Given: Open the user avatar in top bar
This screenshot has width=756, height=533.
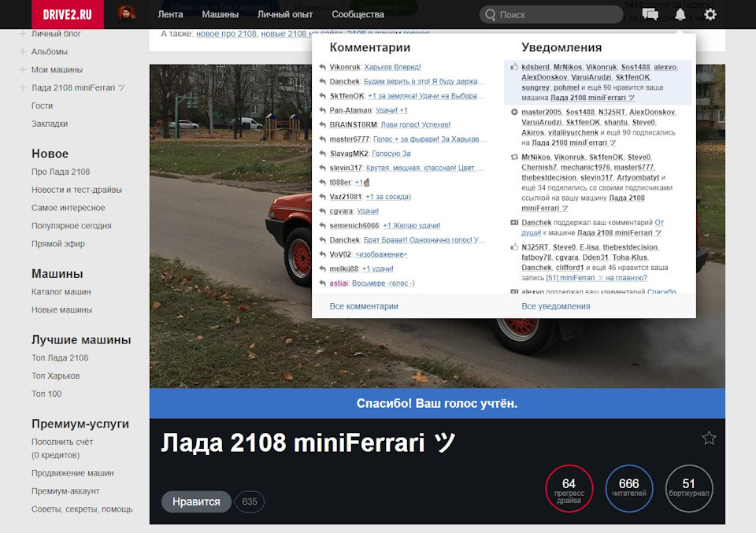Looking at the screenshot, I should click(126, 14).
